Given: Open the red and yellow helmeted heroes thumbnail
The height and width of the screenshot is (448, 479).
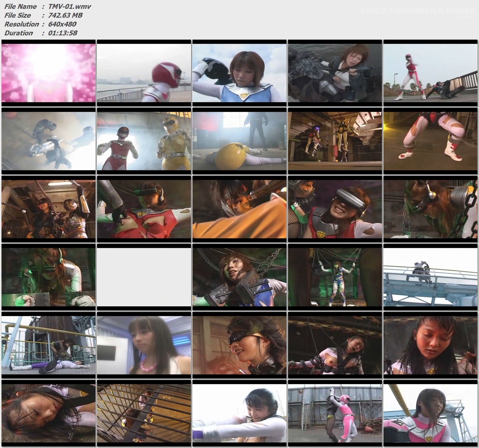Looking at the screenshot, I should click(144, 141).
